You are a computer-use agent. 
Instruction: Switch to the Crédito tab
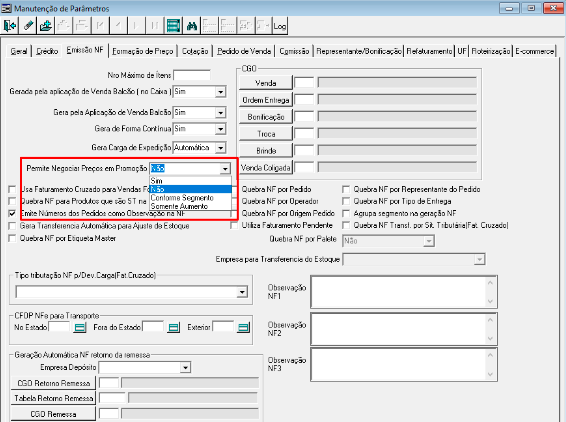[x=47, y=51]
